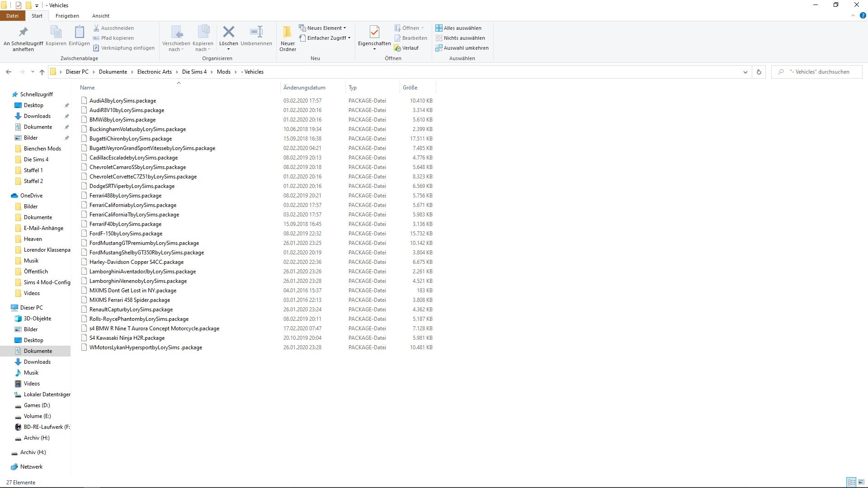Image resolution: width=868 pixels, height=488 pixels.
Task: Switch to large icons view
Action: [862, 482]
